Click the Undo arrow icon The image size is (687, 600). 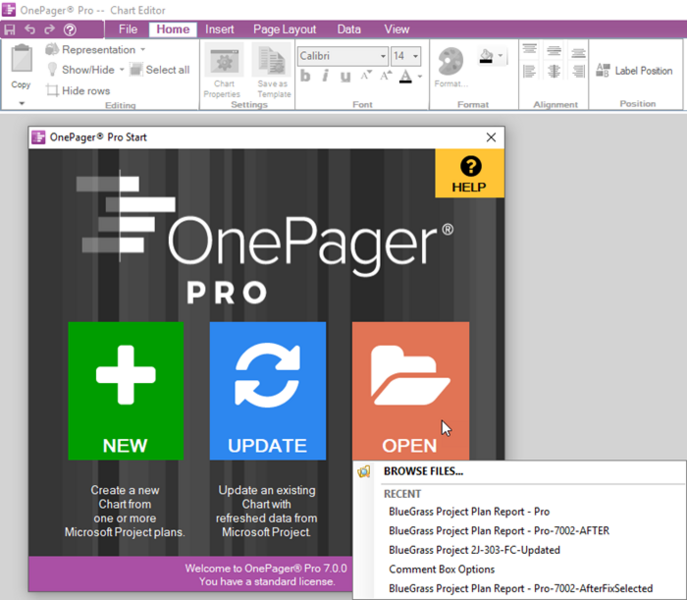30,29
